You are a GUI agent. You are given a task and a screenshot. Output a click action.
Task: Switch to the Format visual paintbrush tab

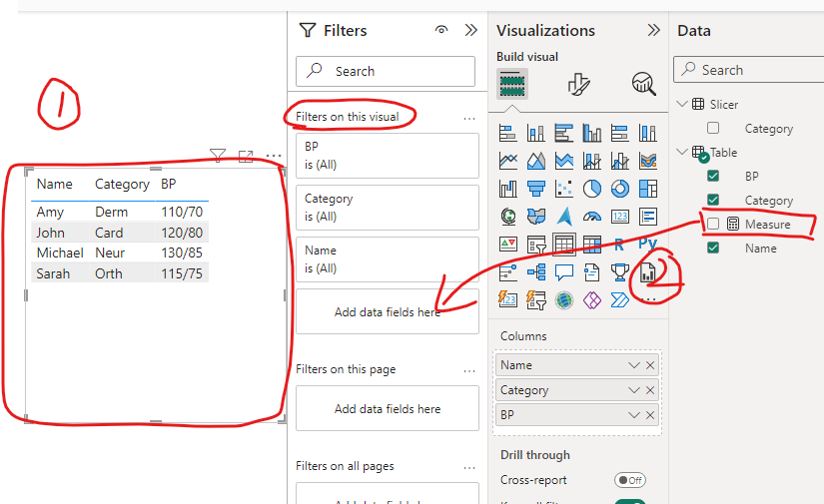[x=578, y=84]
